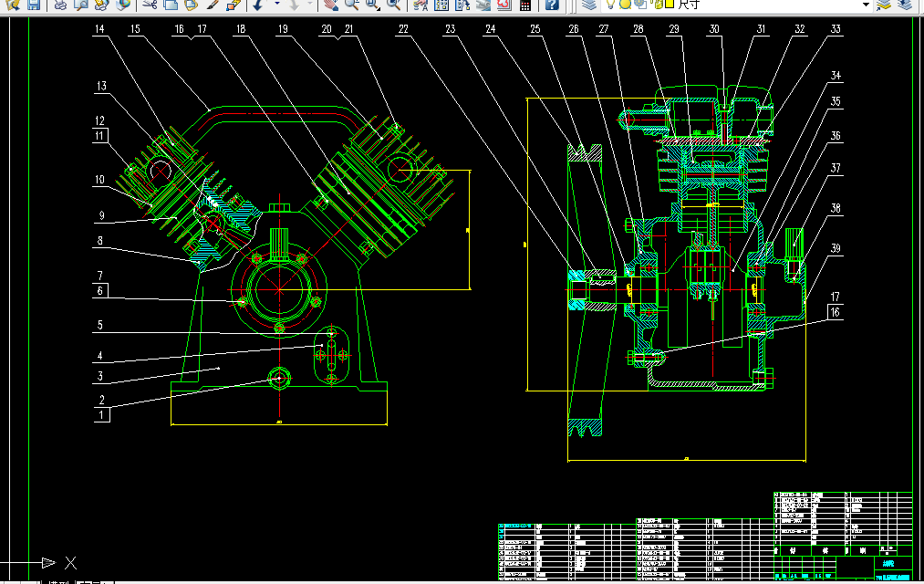Click the Layer Previous icon
The height and width of the screenshot is (584, 924).
[x=905, y=5]
